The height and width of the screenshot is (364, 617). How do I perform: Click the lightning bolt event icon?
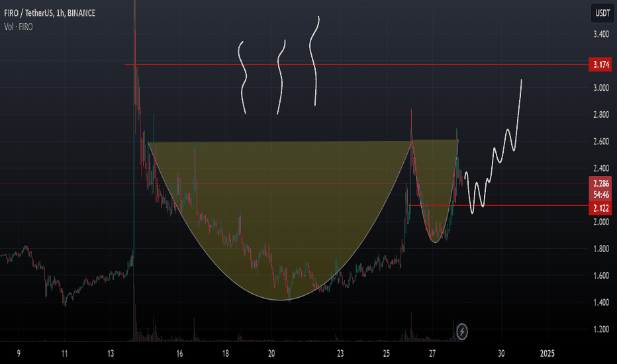click(462, 332)
